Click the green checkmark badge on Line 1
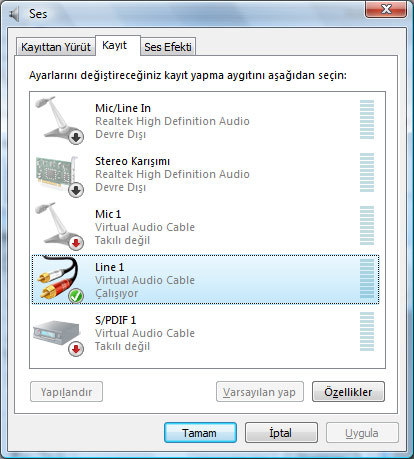This screenshot has width=414, height=459. click(x=76, y=295)
